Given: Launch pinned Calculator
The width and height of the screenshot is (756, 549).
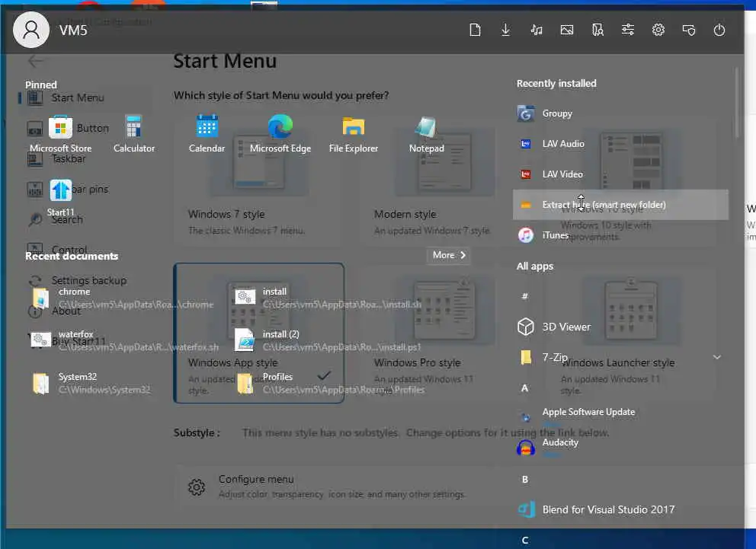Looking at the screenshot, I should [133, 134].
